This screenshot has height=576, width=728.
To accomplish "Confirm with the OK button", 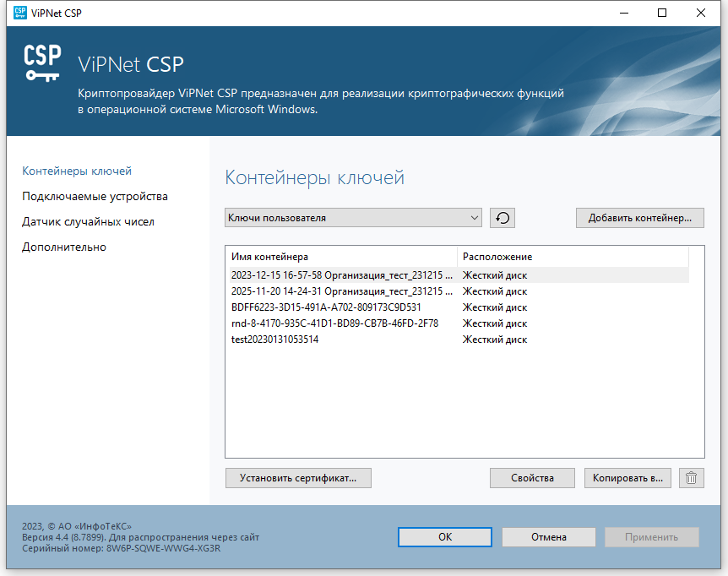I will click(x=445, y=537).
